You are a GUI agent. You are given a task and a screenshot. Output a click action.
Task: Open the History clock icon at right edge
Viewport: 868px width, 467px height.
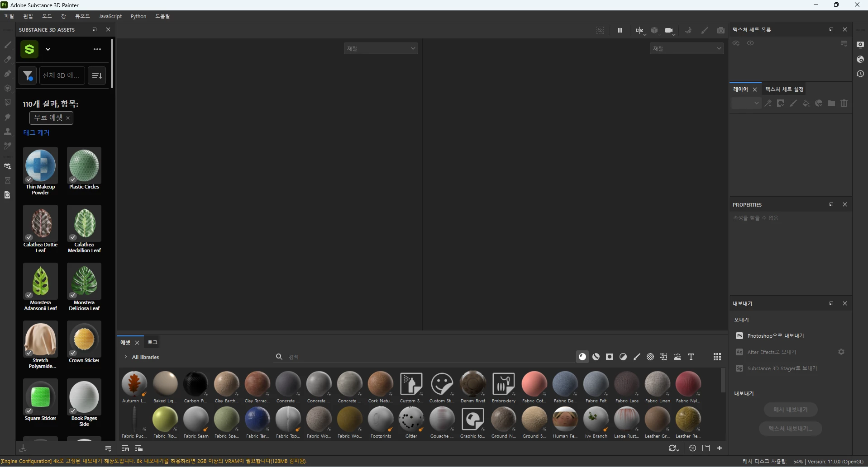click(860, 74)
